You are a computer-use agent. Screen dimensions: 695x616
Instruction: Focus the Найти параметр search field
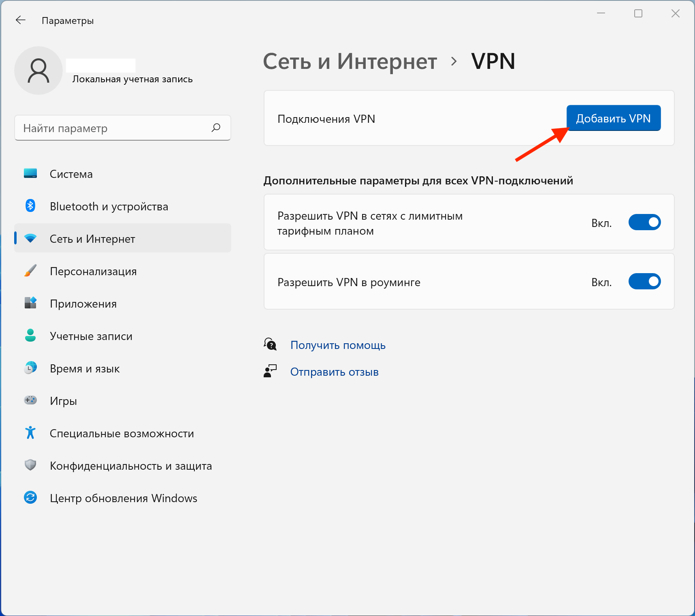[x=113, y=128]
